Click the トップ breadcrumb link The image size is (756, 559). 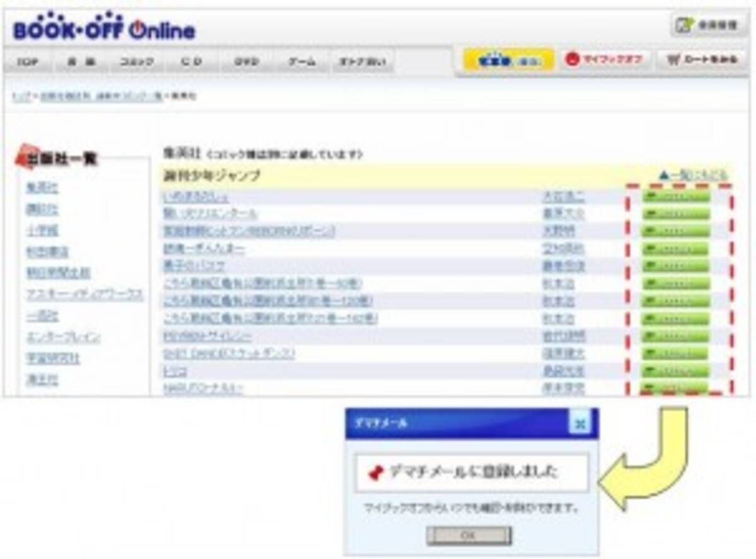21,96
